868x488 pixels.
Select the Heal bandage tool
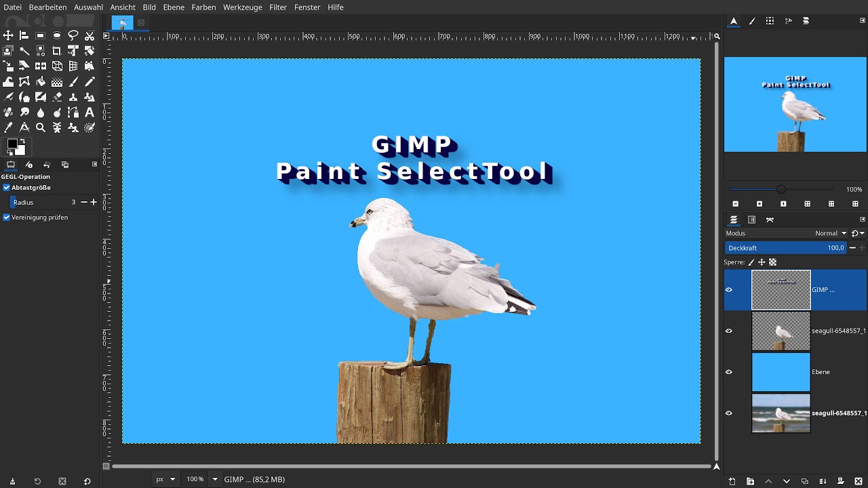8,112
